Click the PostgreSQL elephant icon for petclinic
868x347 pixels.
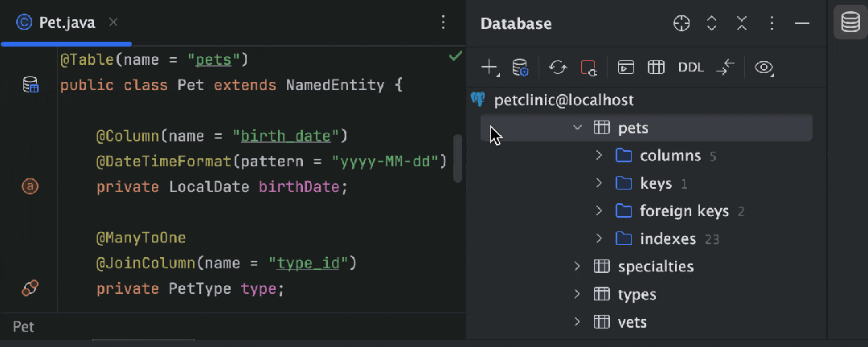coord(477,100)
